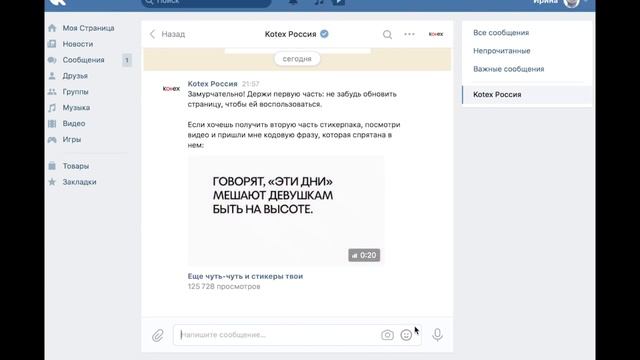
Task: Click the people icon beside Группы
Action: tap(52, 92)
